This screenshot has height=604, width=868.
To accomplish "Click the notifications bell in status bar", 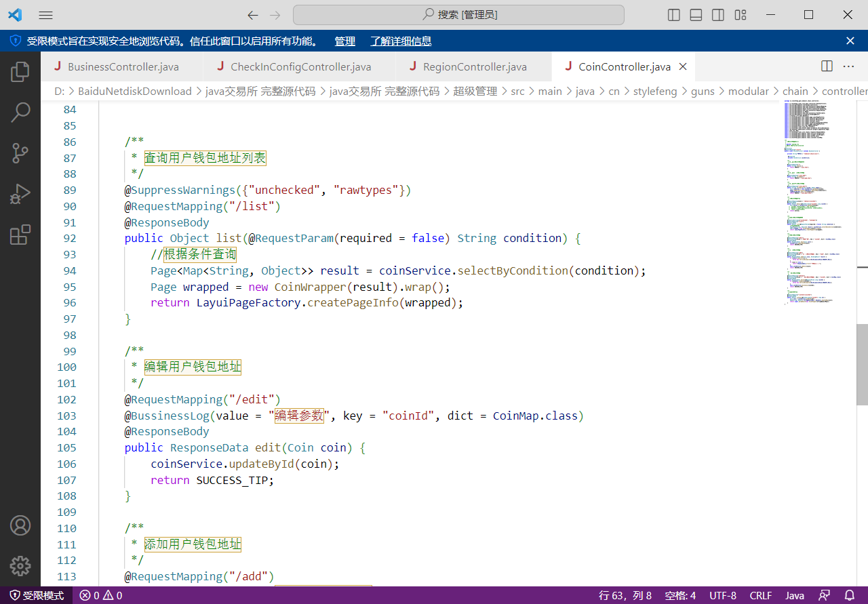I will tap(849, 595).
